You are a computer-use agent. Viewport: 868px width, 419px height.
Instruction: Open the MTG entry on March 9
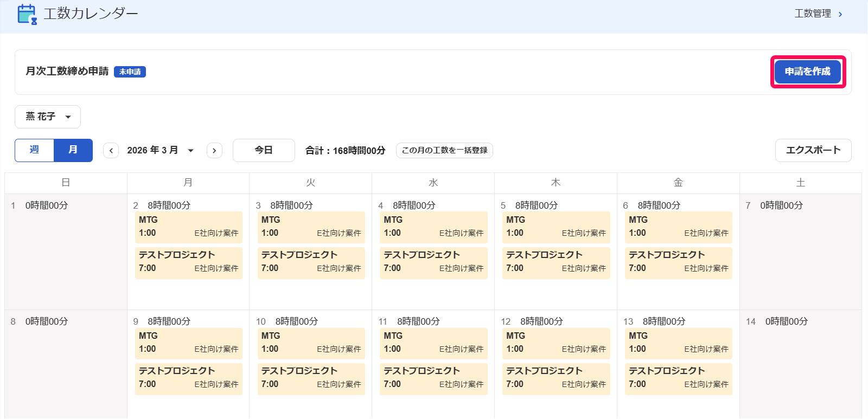coord(189,343)
